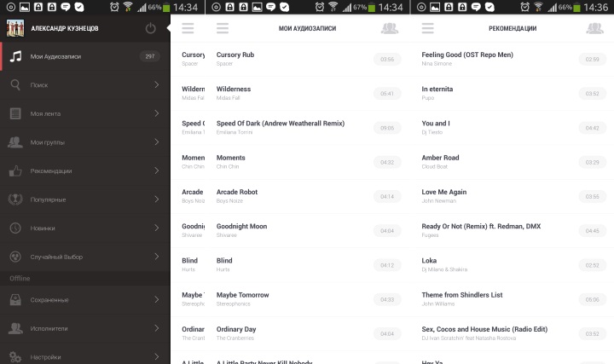Expand the Случайный Выбор chevron arrow
The width and height of the screenshot is (614, 364).
[157, 257]
